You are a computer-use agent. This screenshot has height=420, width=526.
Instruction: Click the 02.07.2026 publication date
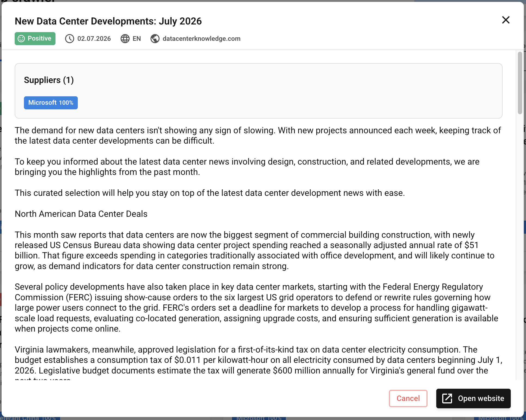click(94, 39)
